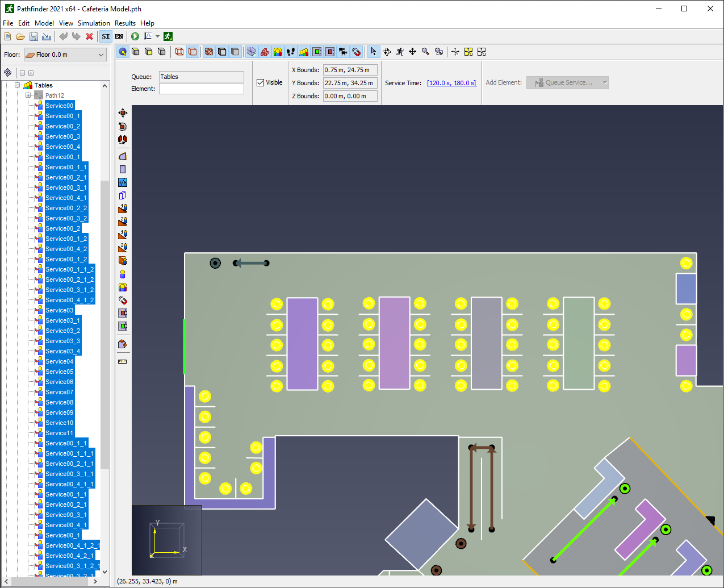Open the Help menu
This screenshot has height=588, width=724.
coord(147,23)
